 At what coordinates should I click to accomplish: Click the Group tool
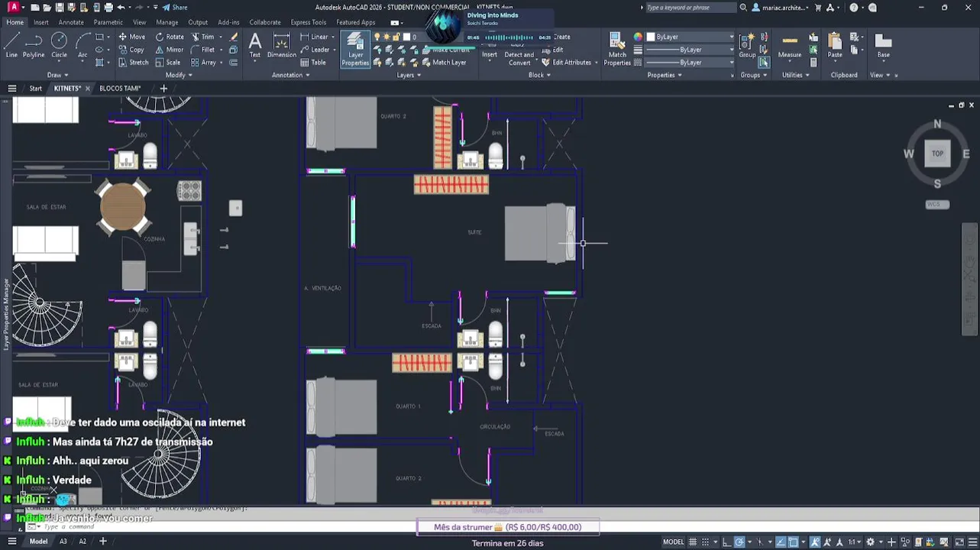747,45
